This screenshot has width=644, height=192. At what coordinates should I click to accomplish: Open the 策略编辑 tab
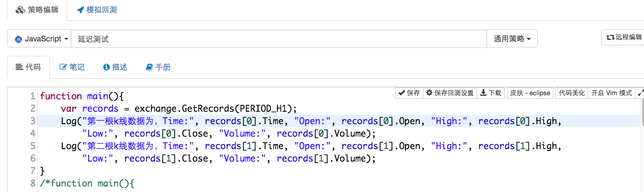click(36, 10)
